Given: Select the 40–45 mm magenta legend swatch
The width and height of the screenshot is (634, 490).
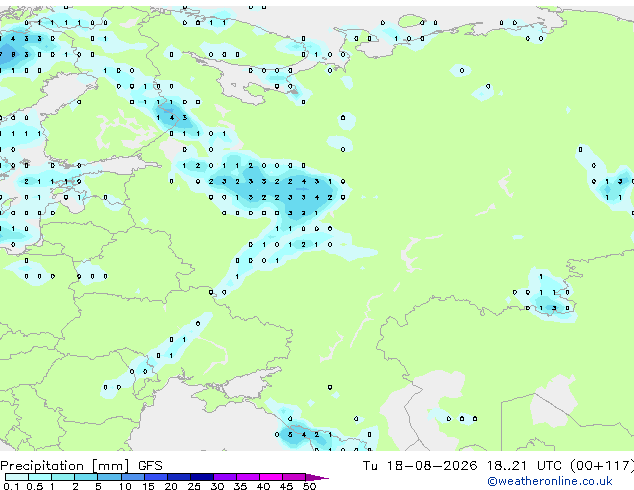Looking at the screenshot, I should click(x=271, y=477).
